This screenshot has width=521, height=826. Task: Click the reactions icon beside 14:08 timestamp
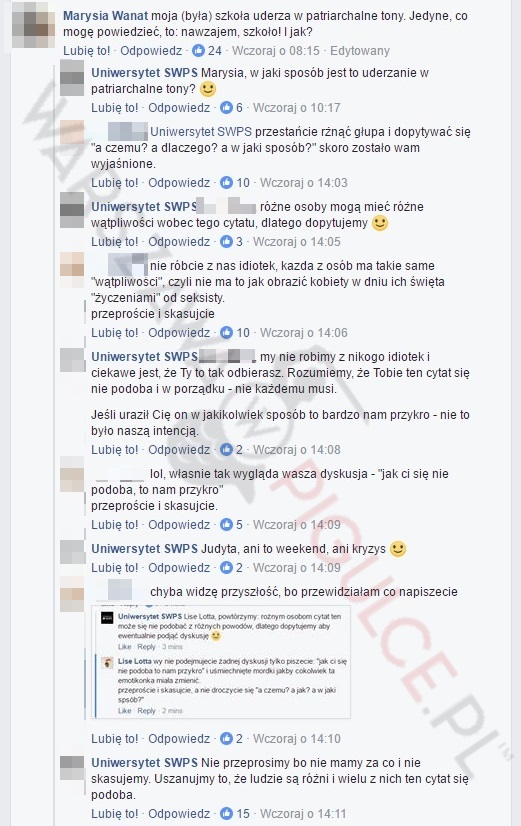(x=227, y=449)
